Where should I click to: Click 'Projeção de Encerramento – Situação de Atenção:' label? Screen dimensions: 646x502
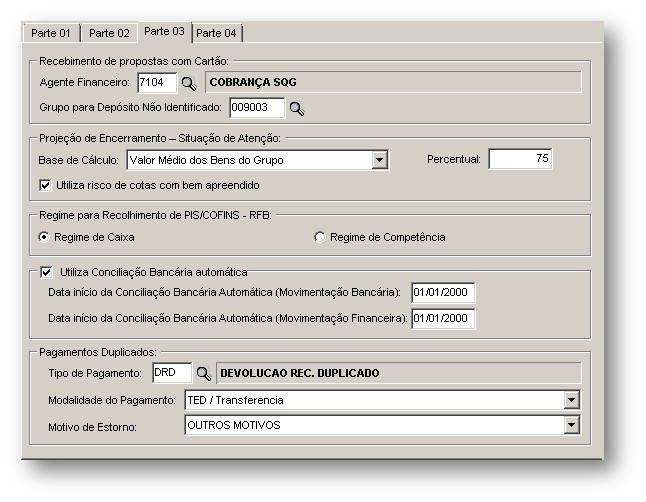click(160, 138)
